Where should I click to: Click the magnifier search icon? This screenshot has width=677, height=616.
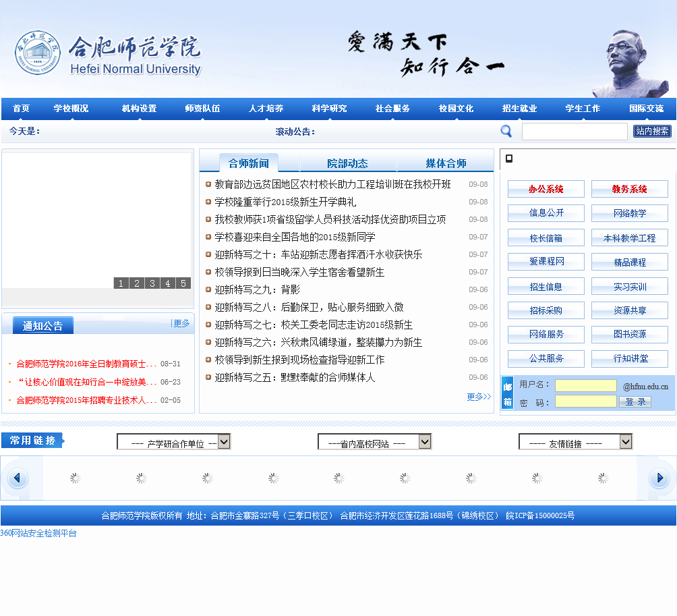click(x=506, y=131)
